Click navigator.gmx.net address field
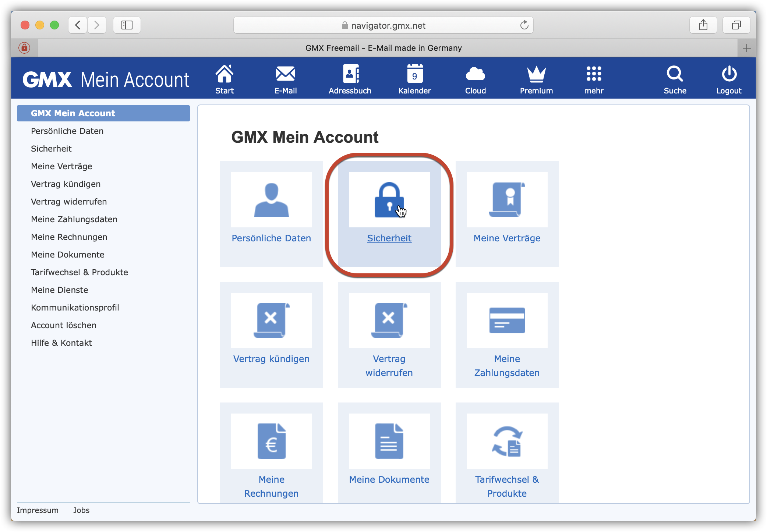 coord(383,25)
